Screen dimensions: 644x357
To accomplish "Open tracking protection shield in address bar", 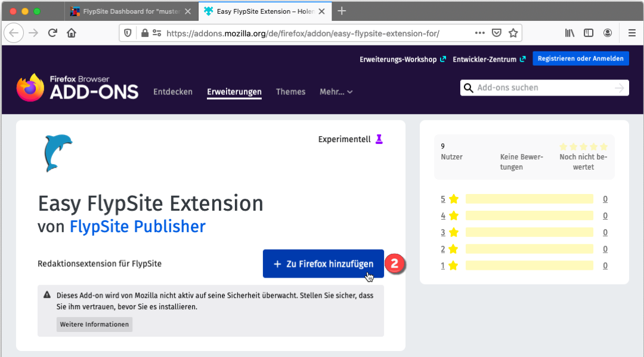I will 128,33.
